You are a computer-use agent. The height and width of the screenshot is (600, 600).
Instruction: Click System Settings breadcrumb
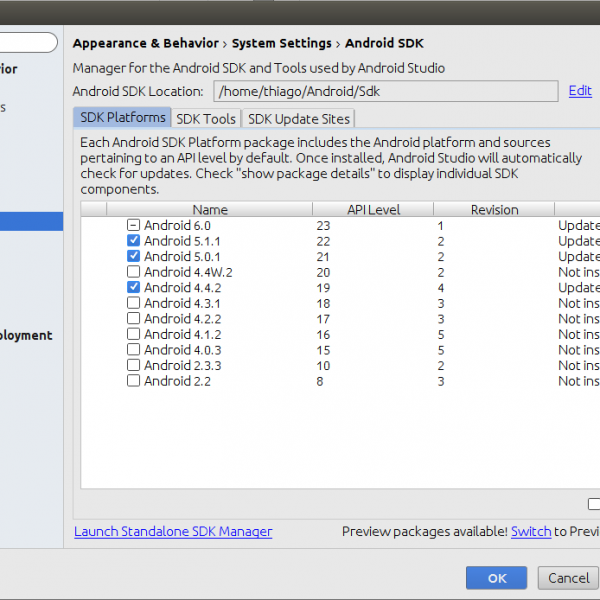point(282,43)
